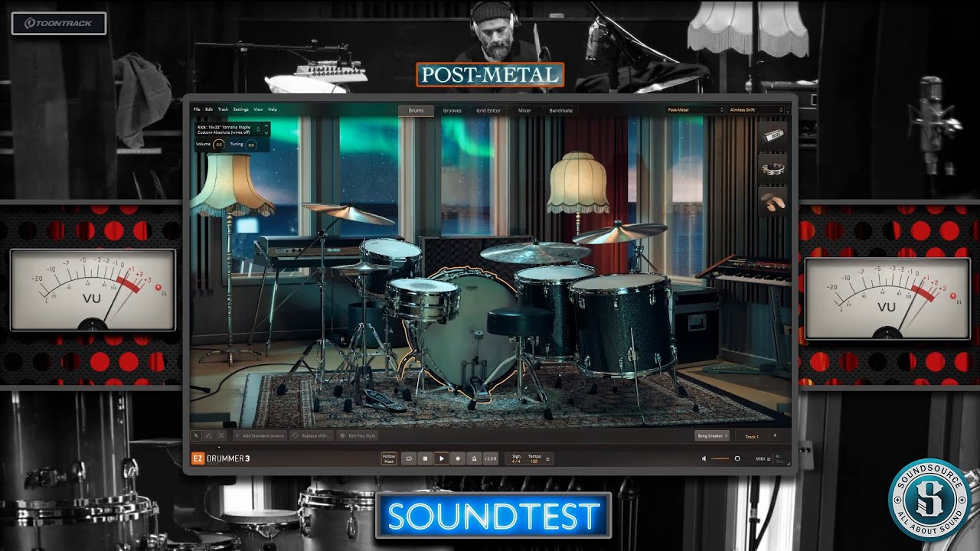Adjust the kick Volume knob
Viewport: 980px width, 551px height.
(x=219, y=144)
